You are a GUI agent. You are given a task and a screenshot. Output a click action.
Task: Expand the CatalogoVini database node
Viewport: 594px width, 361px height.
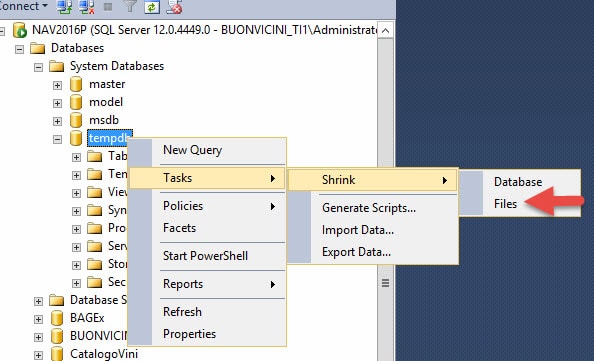pos(38,355)
